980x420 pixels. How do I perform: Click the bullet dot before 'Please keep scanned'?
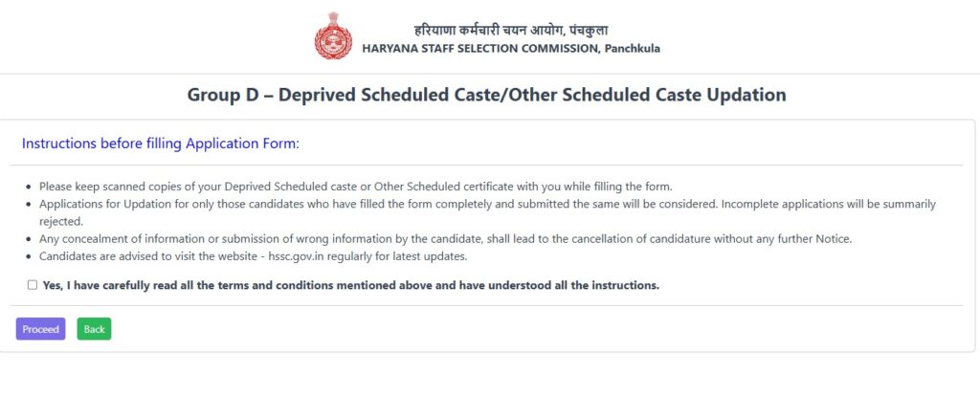coord(29,186)
